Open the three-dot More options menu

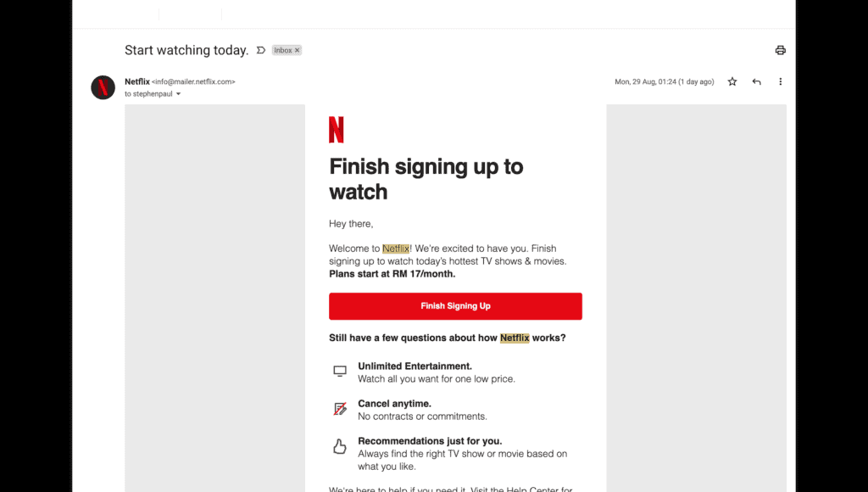tap(780, 81)
